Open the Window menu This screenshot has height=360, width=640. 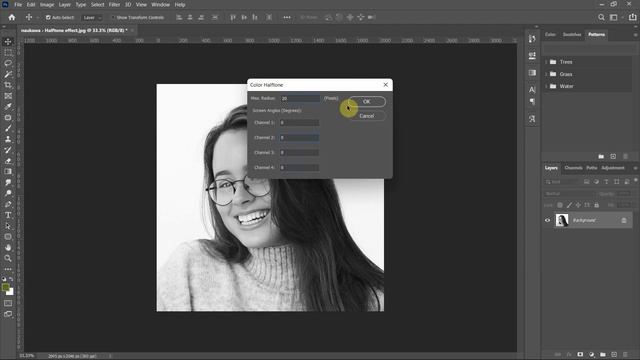point(160,4)
